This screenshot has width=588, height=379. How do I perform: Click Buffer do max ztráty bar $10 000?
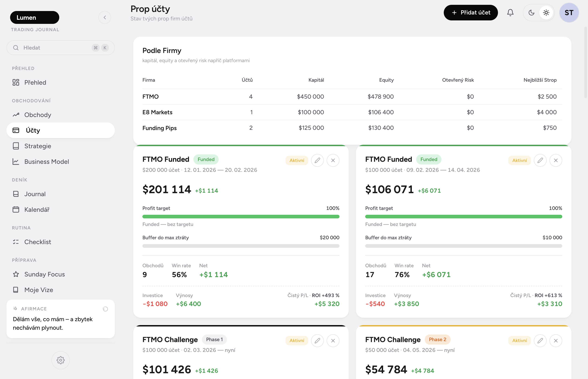463,246
